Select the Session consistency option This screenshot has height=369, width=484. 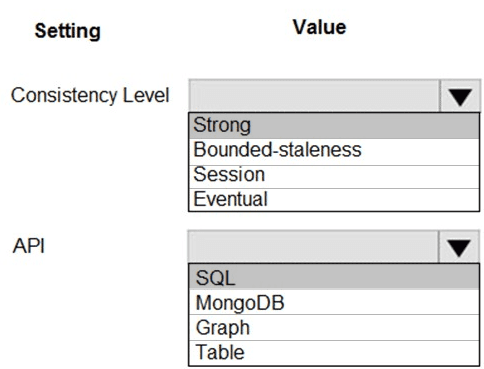click(x=334, y=176)
